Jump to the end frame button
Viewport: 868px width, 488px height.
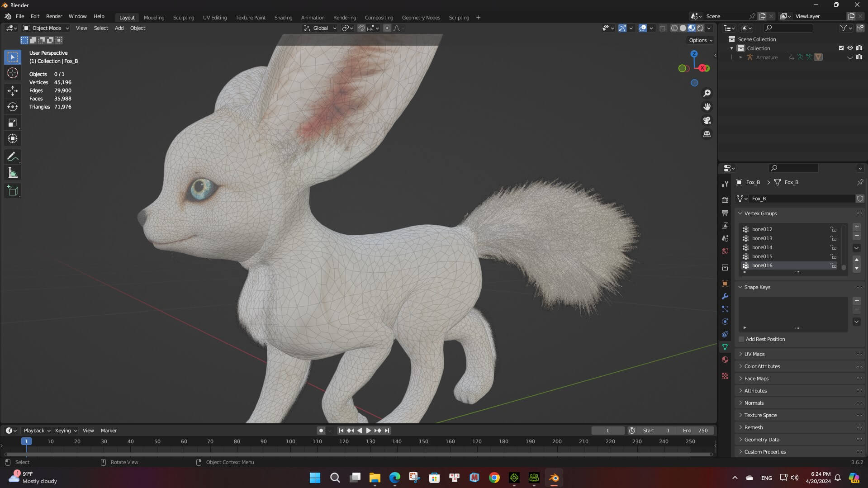click(x=387, y=431)
